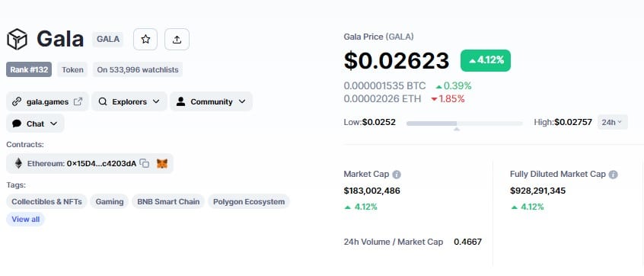Open the gala.games website link
This screenshot has width=644, height=276.
click(47, 101)
